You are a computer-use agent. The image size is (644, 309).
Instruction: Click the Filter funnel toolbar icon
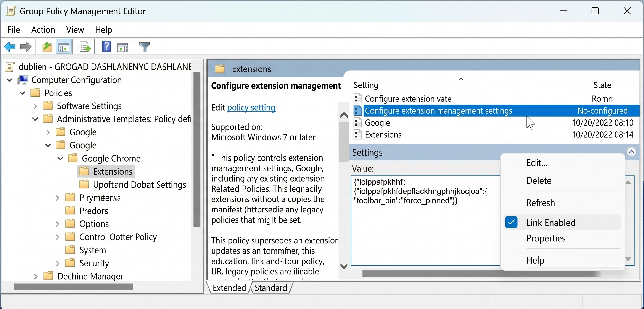(x=144, y=47)
